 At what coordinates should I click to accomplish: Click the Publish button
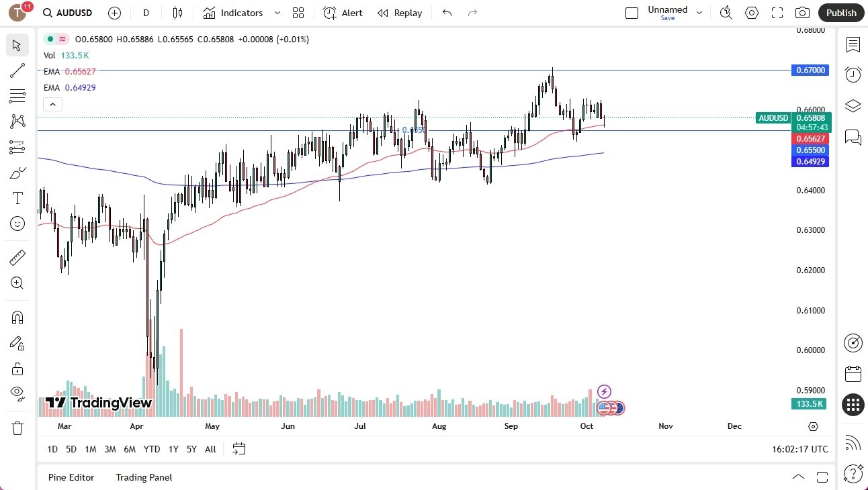pos(841,13)
